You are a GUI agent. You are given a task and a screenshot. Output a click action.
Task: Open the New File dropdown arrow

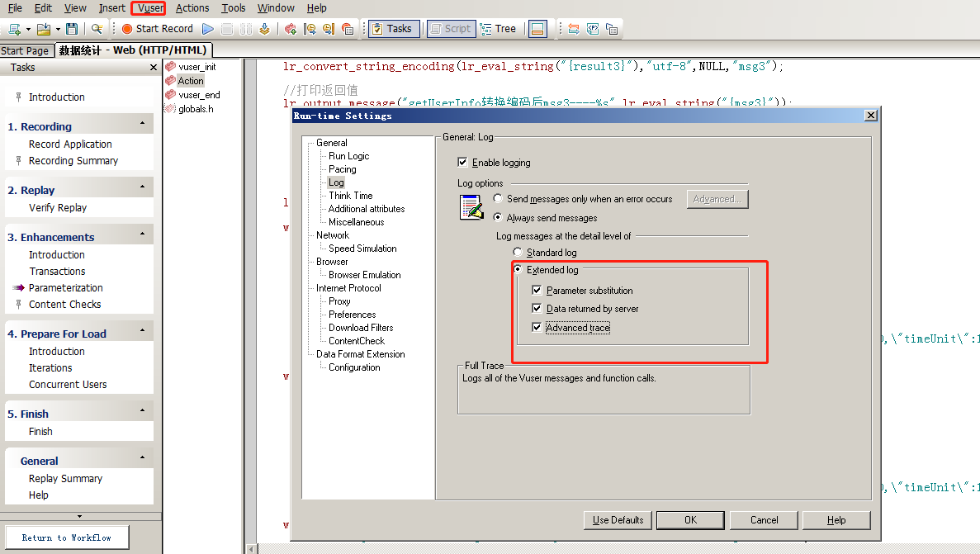pyautogui.click(x=27, y=27)
